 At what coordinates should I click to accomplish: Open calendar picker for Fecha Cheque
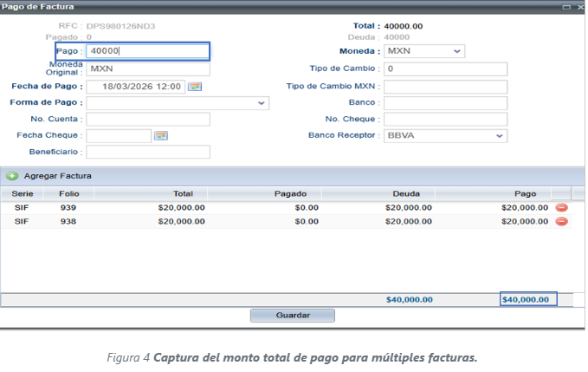tap(160, 136)
